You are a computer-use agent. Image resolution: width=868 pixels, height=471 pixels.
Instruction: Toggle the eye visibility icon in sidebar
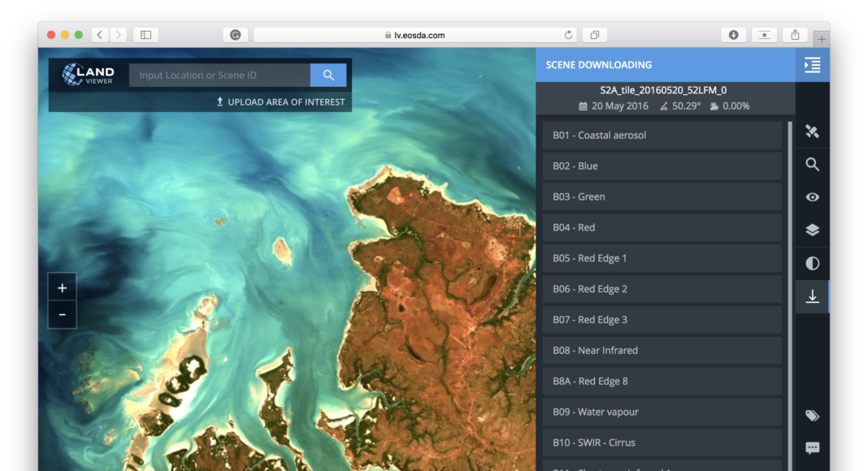click(812, 197)
